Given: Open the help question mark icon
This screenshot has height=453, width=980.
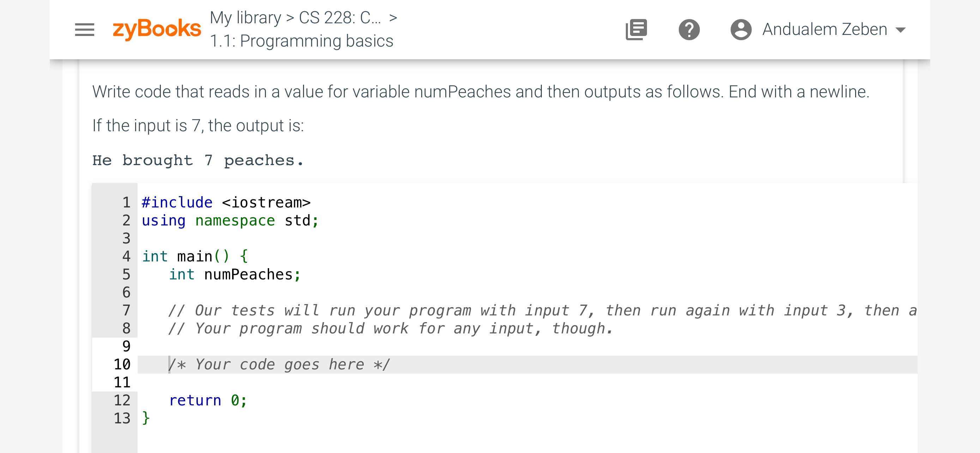Looking at the screenshot, I should (689, 30).
